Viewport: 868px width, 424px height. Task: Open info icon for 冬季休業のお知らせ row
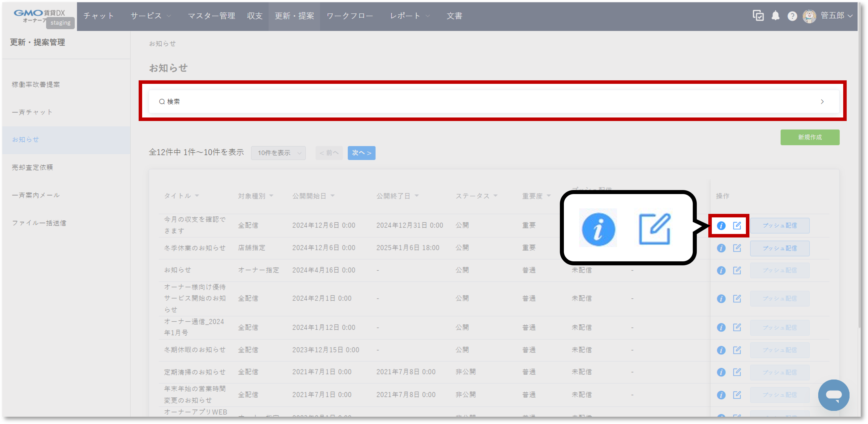coord(721,248)
